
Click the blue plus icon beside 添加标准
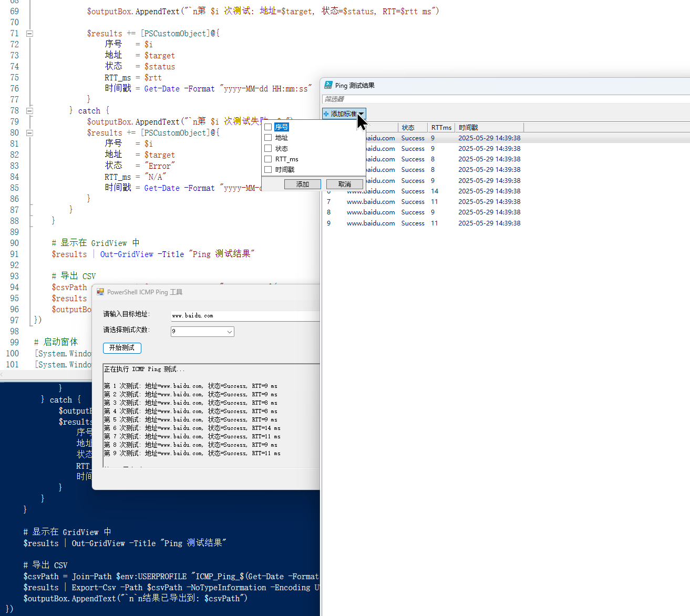coord(326,114)
